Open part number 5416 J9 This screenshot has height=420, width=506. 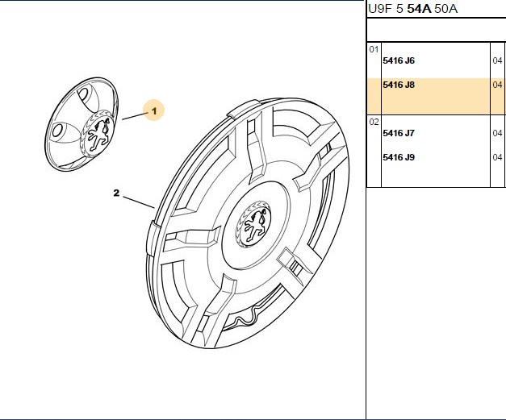[399, 157]
